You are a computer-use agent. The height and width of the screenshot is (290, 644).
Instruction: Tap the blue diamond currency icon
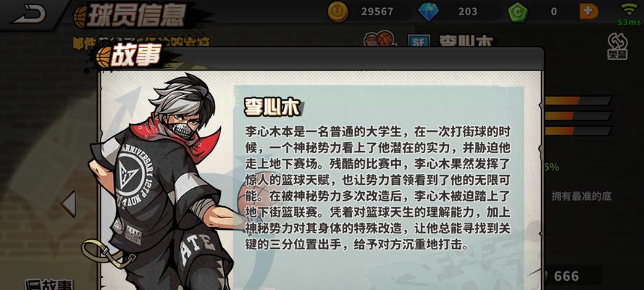pyautogui.click(x=428, y=12)
